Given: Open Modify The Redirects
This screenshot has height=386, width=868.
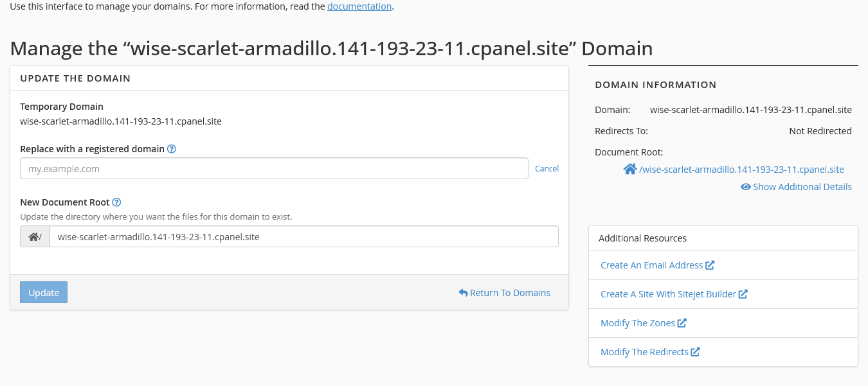Looking at the screenshot, I should [645, 351].
